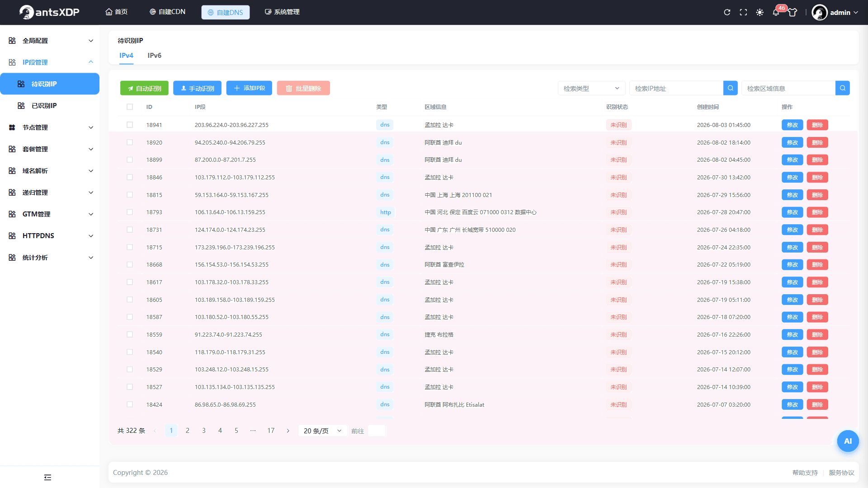The image size is (868, 488).
Task: Collapse the IP段管理 sidebar menu
Action: click(50, 62)
